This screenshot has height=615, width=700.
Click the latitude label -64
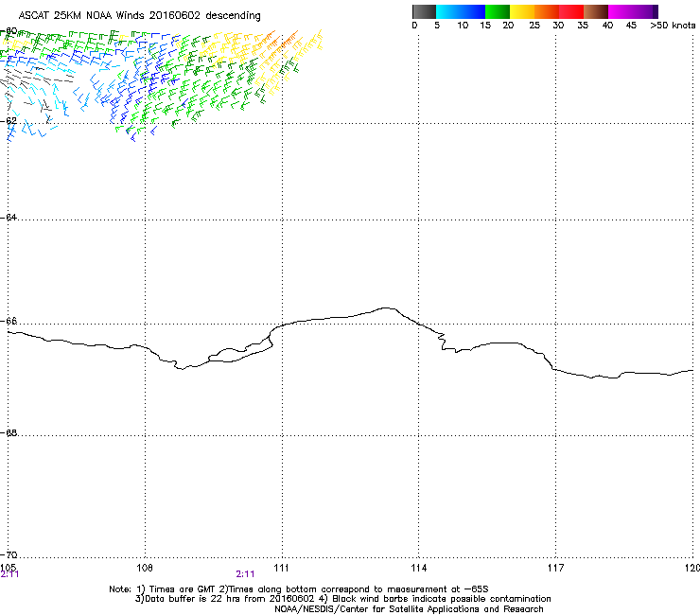click(x=9, y=217)
